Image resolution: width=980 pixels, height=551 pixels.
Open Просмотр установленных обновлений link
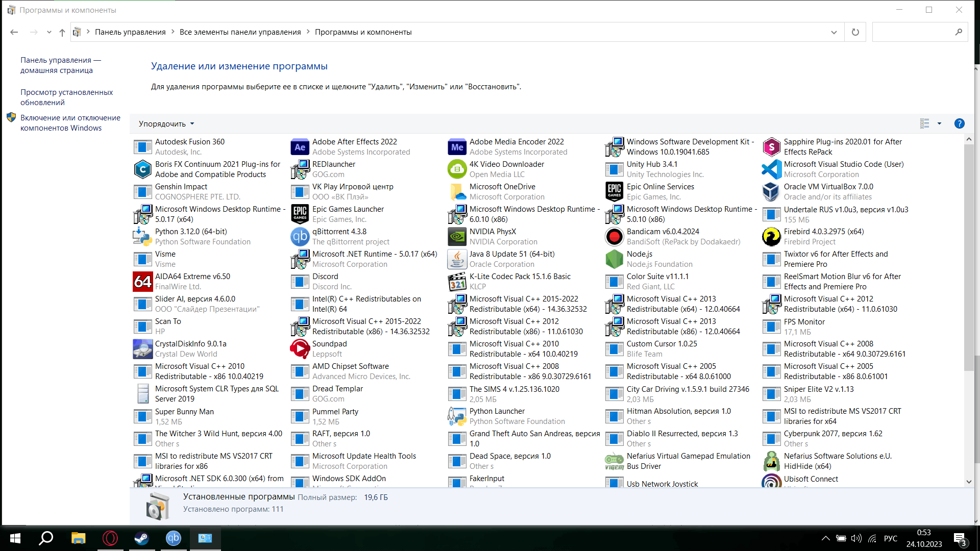(x=67, y=97)
